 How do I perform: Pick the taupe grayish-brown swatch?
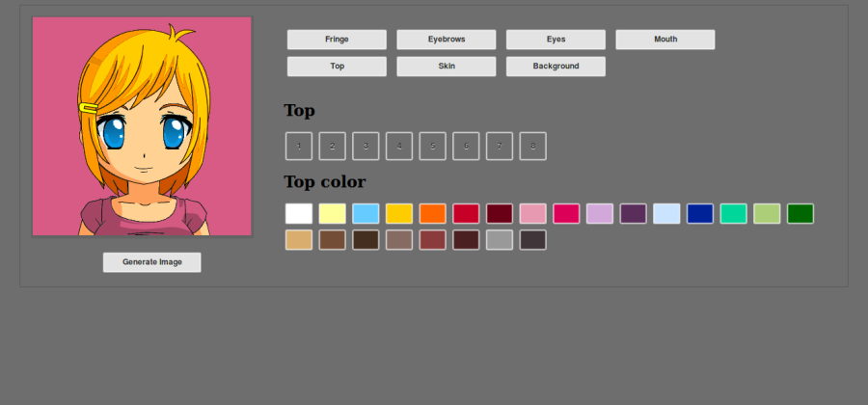[399, 240]
